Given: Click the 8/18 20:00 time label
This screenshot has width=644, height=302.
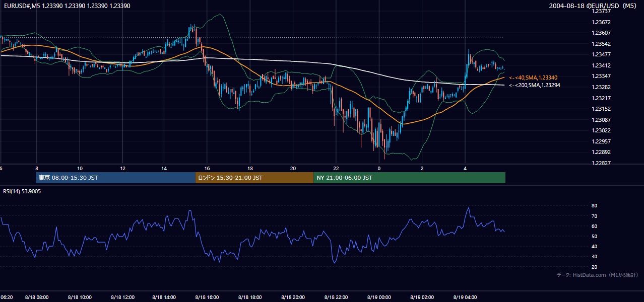Looking at the screenshot, I should tap(293, 297).
